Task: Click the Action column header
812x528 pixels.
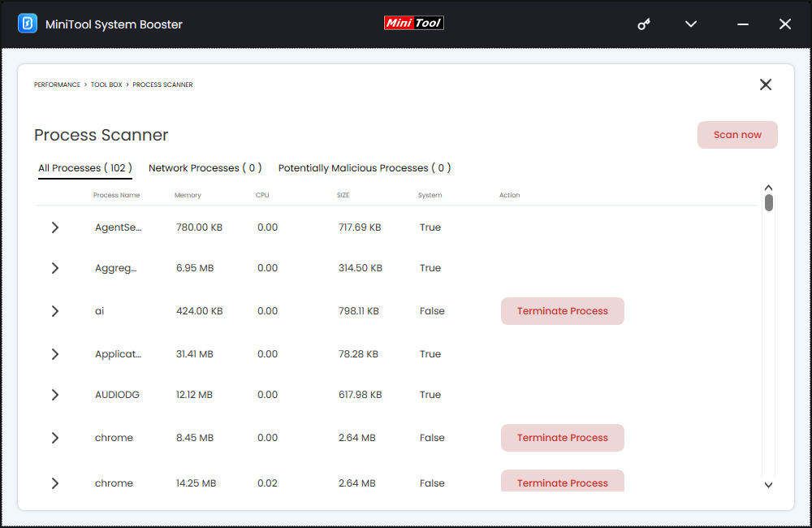Action: pyautogui.click(x=510, y=195)
